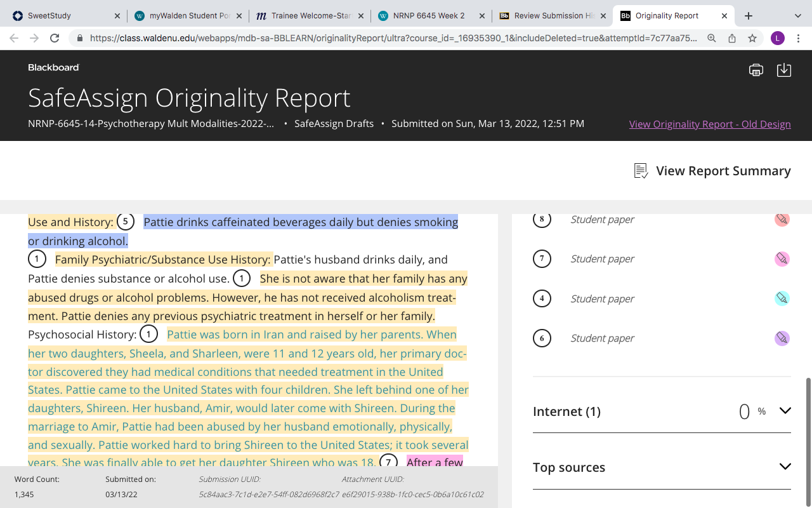Viewport: 812px width, 508px height.
Task: Go forward in browser history
Action: pyautogui.click(x=34, y=38)
